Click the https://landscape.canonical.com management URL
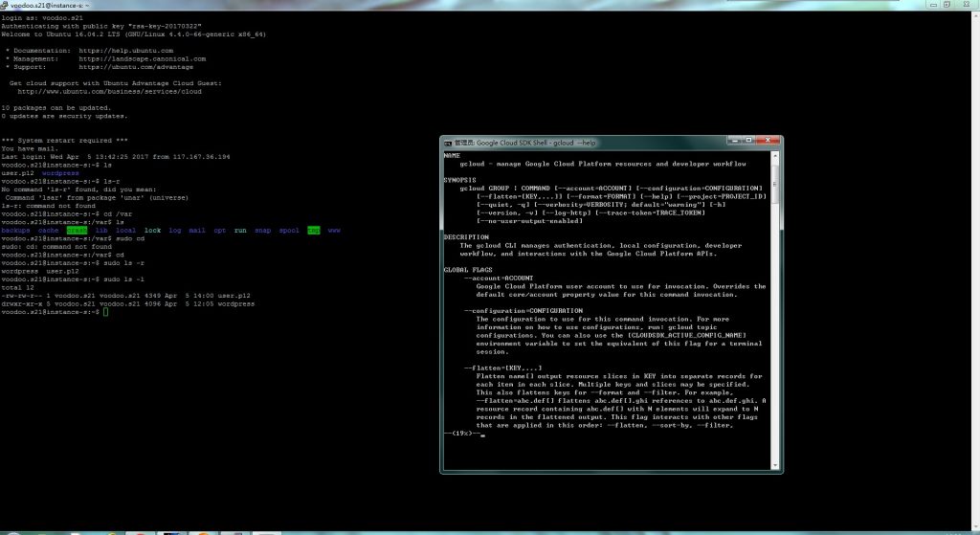This screenshot has height=535, width=980. point(140,58)
